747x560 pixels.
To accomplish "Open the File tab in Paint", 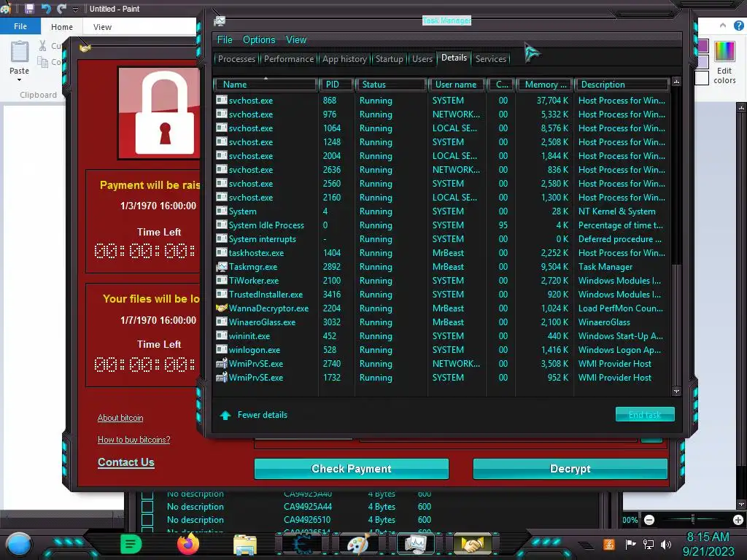I will [20, 27].
